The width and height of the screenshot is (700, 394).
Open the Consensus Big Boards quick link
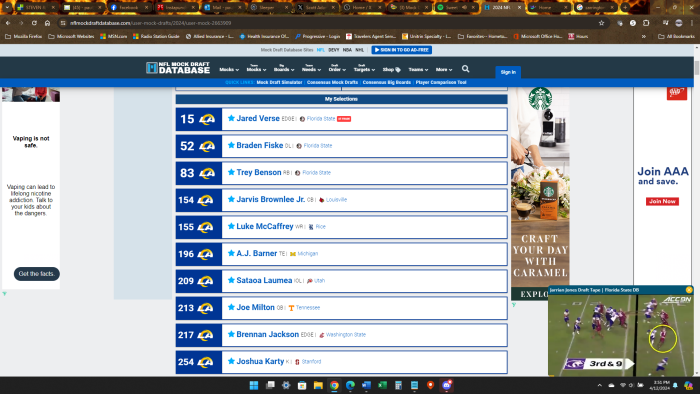(x=387, y=83)
